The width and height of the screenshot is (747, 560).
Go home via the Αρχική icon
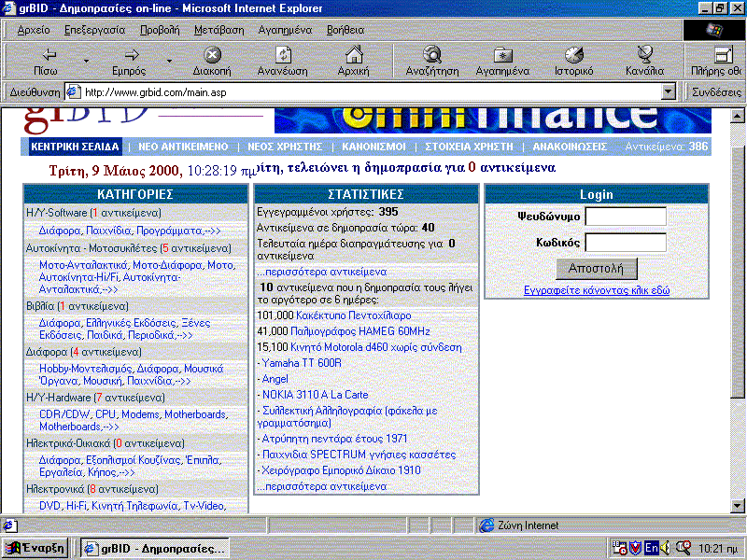(354, 55)
